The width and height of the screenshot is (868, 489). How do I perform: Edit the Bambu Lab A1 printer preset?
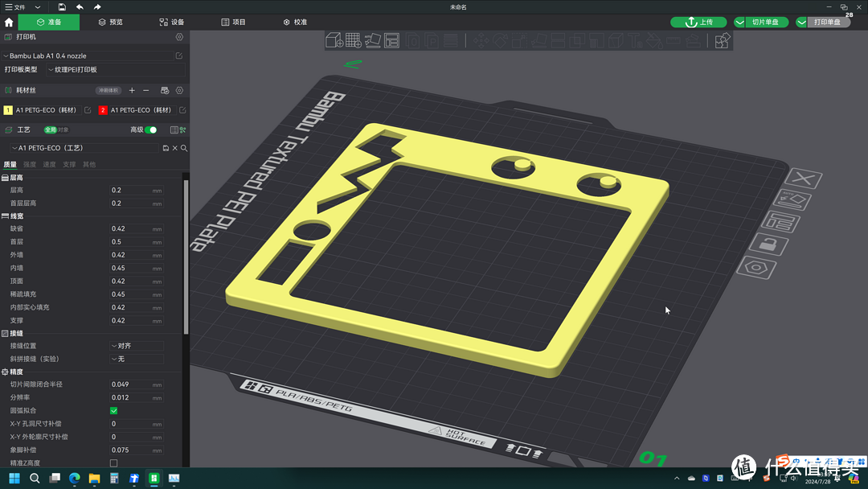point(179,56)
